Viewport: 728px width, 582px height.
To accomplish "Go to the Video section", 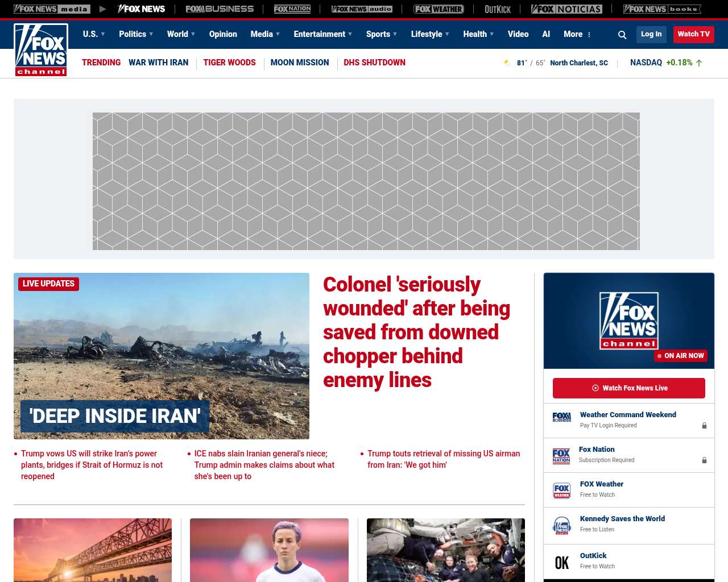I will tap(518, 34).
